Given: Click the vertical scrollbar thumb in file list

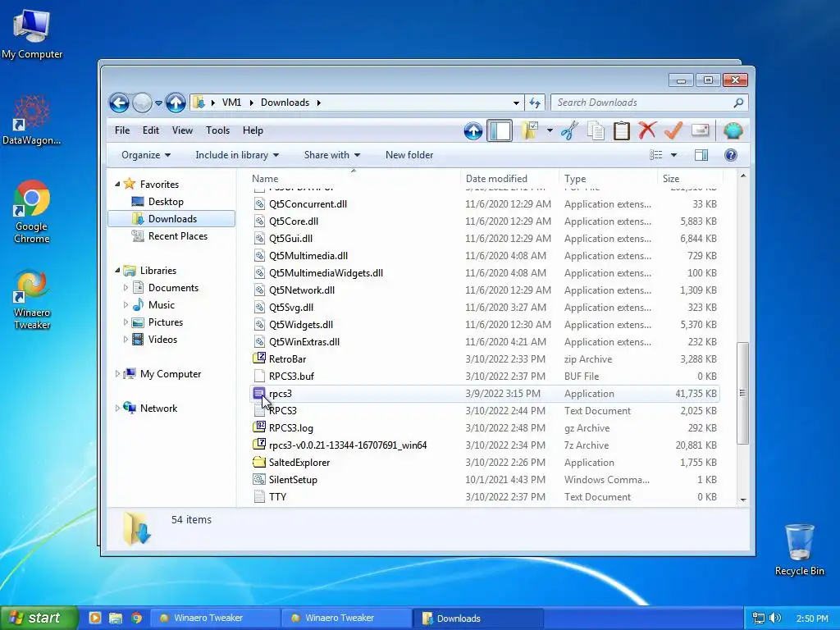Looking at the screenshot, I should coord(742,393).
